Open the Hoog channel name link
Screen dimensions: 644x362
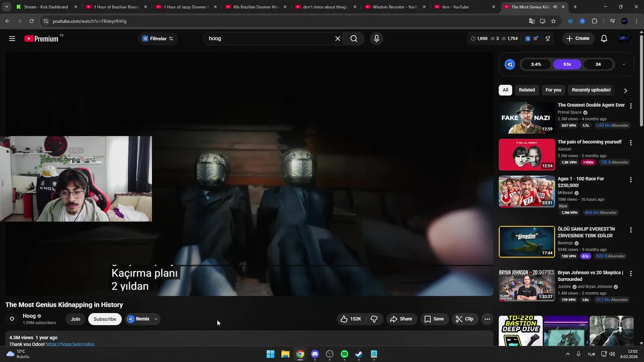[x=29, y=316]
